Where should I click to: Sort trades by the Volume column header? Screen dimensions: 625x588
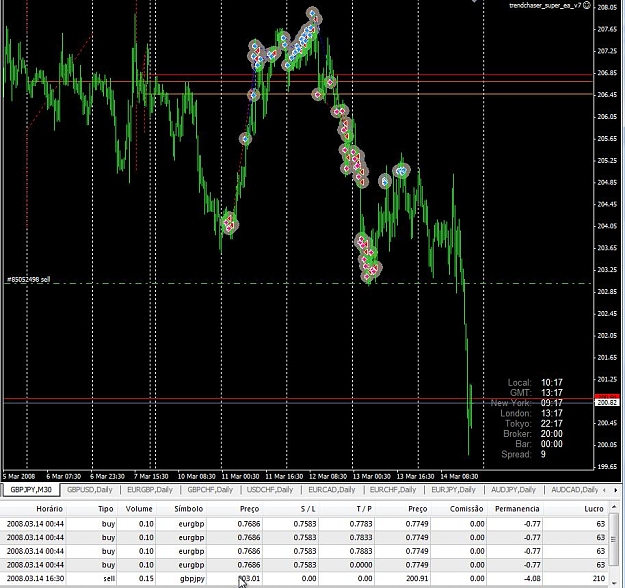137,509
